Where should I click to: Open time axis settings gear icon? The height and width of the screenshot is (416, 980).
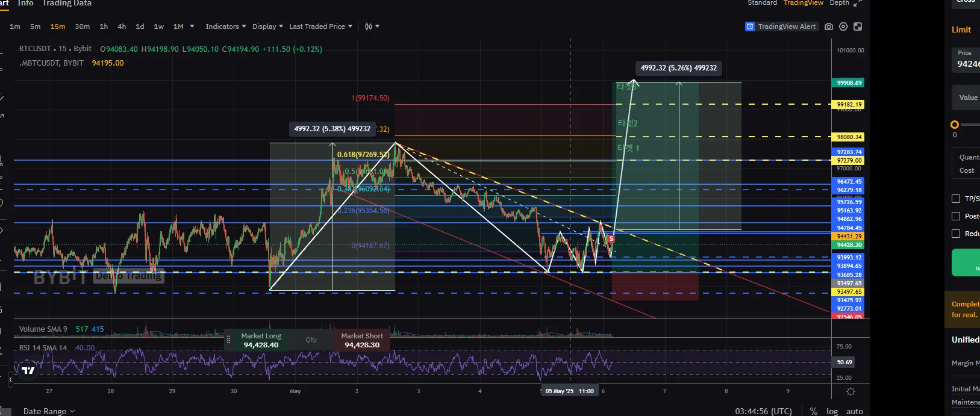point(850,391)
